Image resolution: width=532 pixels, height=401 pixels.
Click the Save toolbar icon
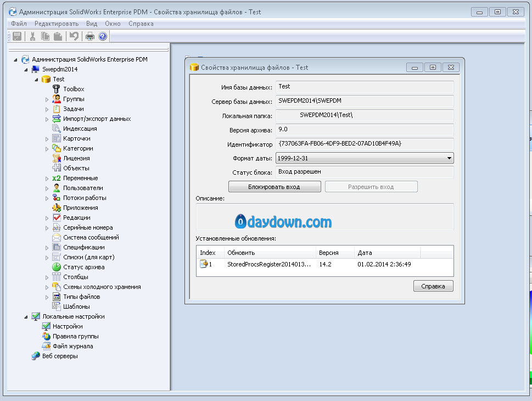coord(17,36)
